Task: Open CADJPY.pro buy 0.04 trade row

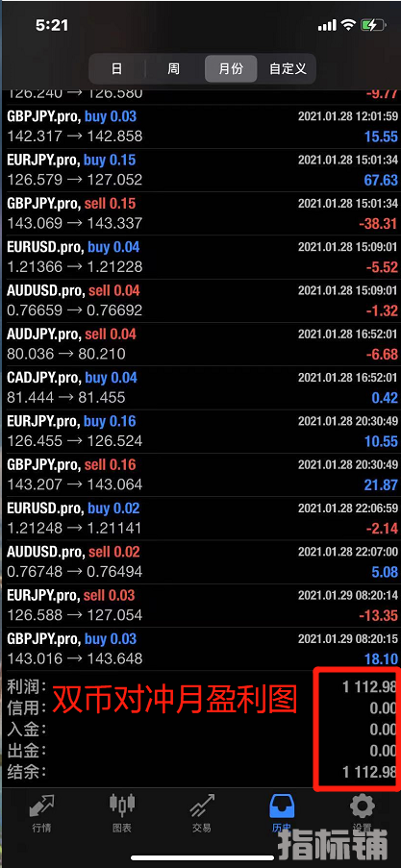Action: 200,388
